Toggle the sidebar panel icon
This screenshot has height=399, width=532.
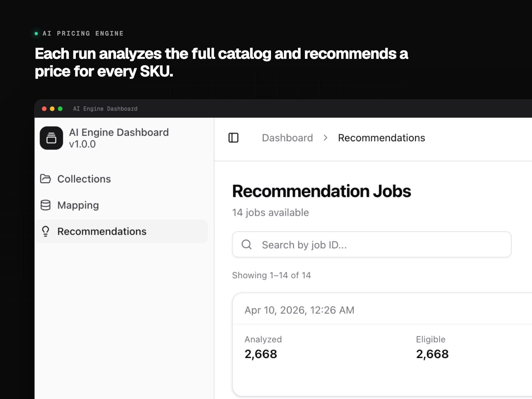click(x=233, y=138)
